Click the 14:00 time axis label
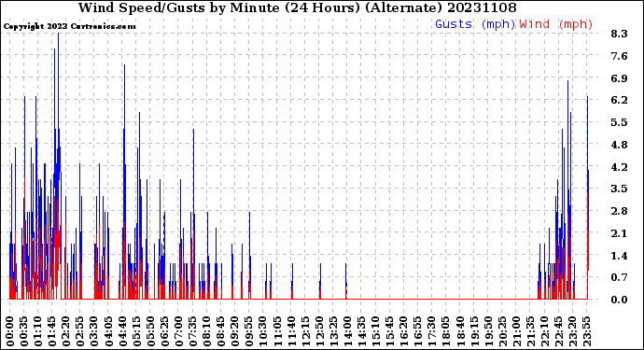 [x=347, y=331]
